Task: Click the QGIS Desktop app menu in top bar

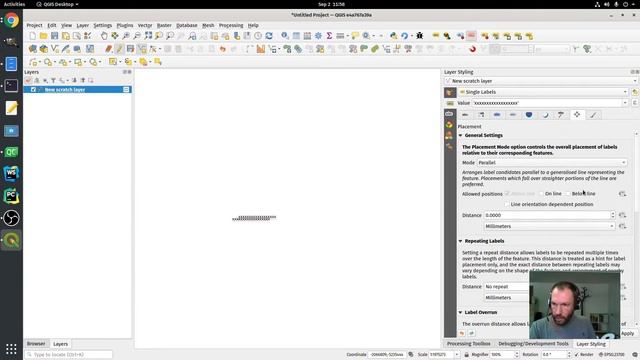Action: 57,4
